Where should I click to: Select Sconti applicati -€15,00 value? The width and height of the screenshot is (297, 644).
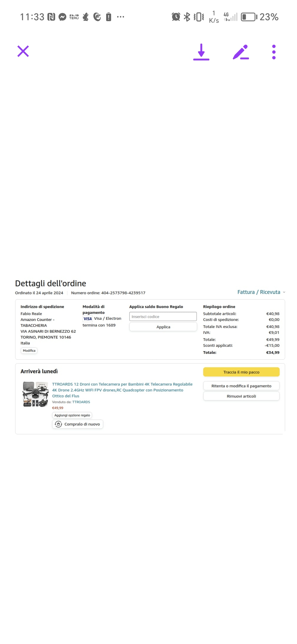[272, 345]
